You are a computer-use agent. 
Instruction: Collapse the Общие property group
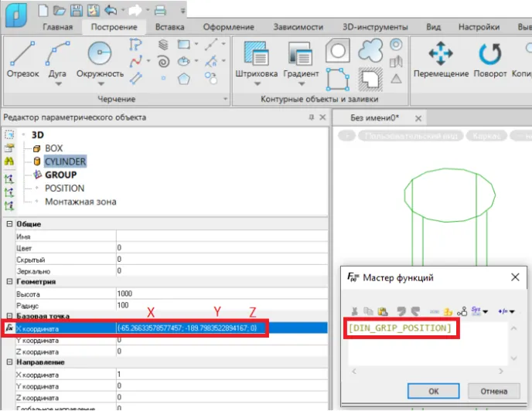[9, 224]
